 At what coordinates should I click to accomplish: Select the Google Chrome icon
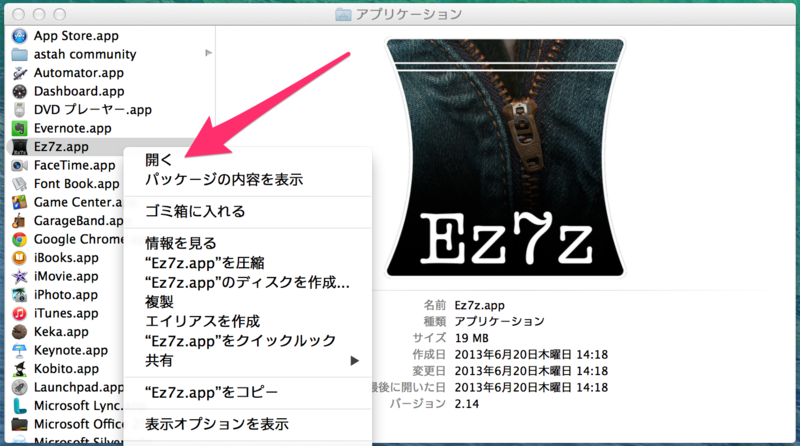pos(19,239)
